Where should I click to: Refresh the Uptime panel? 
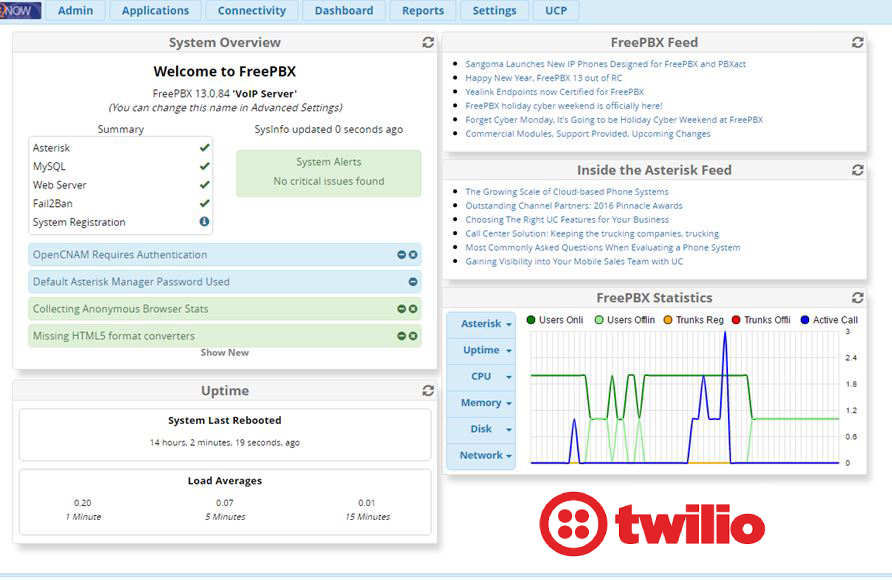[x=428, y=391]
